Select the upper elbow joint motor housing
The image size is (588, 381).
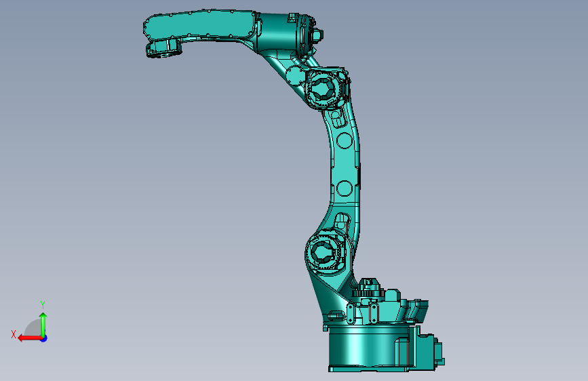pos(326,89)
